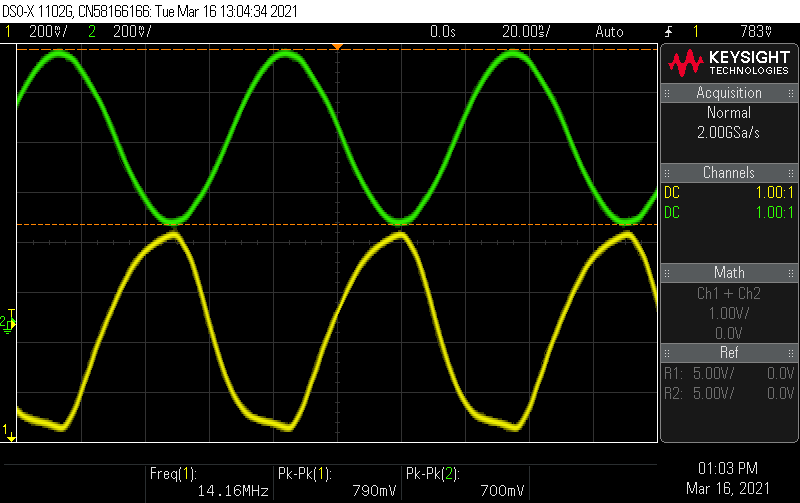
Task: Click the orange trigger position triangle marker
Action: 338,47
